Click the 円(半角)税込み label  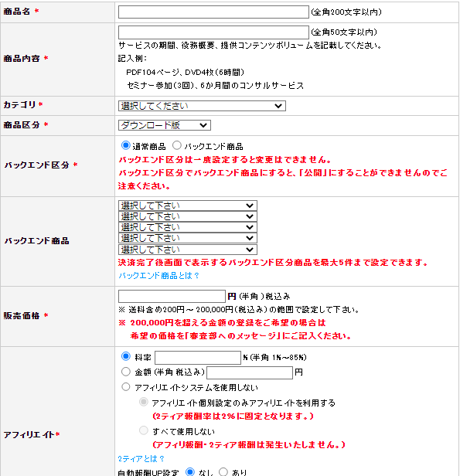coord(259,296)
